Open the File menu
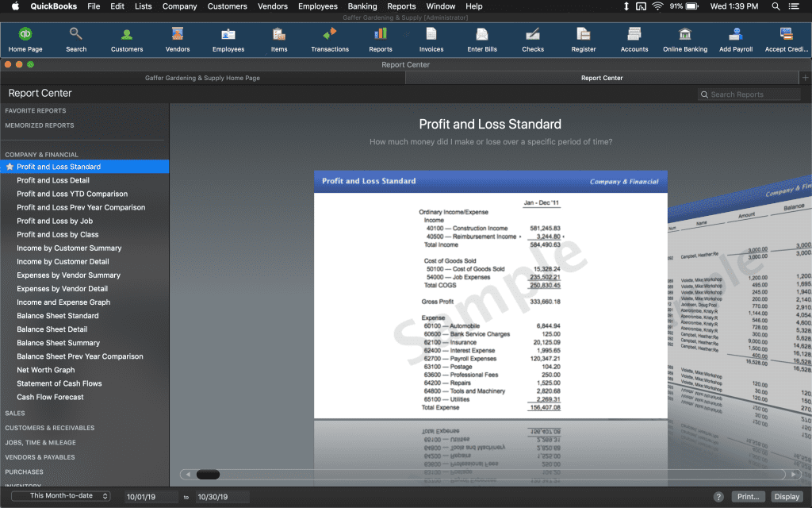This screenshot has width=812, height=508. click(x=94, y=6)
